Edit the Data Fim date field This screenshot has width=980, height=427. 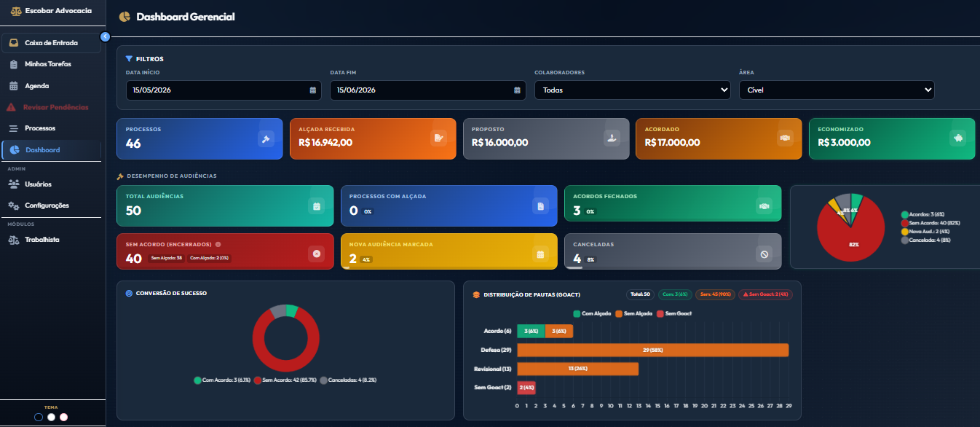(428, 90)
